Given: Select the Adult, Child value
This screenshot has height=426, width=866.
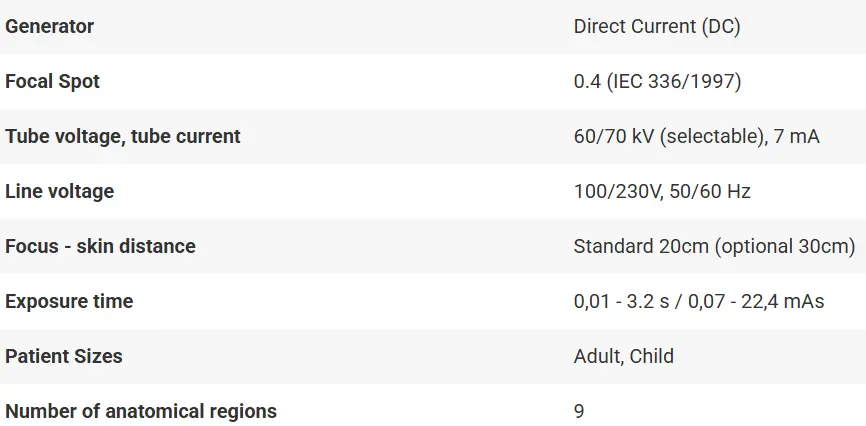Looking at the screenshot, I should [624, 356].
